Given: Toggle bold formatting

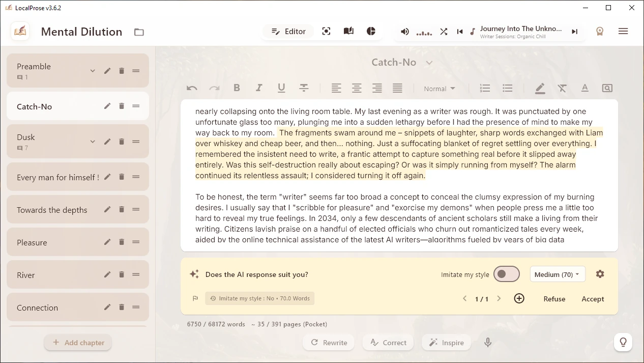Looking at the screenshot, I should click(237, 88).
